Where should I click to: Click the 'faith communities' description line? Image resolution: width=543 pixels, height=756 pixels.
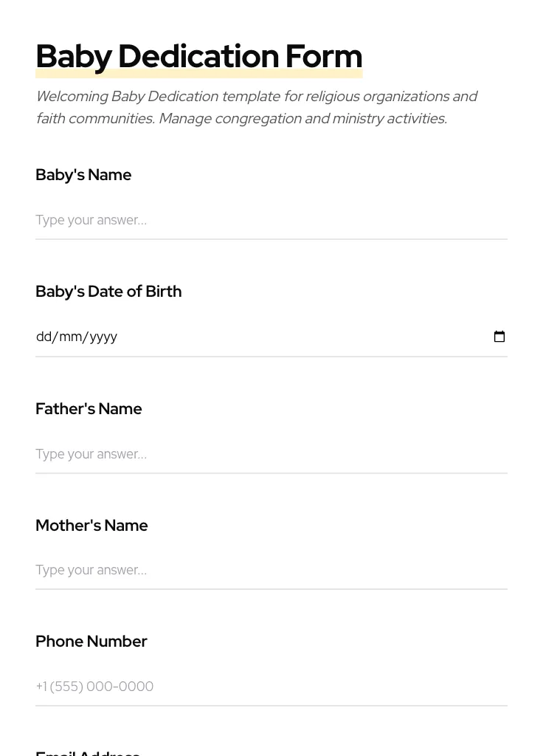241,119
